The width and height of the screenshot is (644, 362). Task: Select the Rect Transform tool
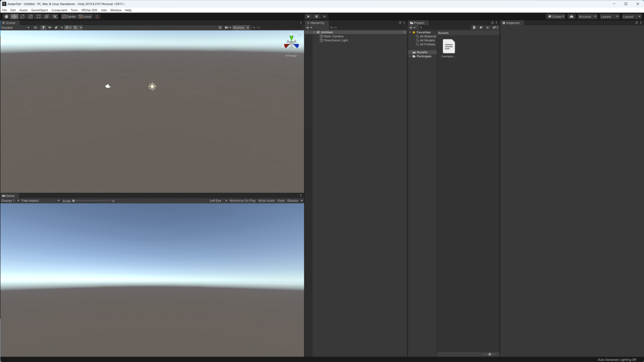tap(39, 17)
